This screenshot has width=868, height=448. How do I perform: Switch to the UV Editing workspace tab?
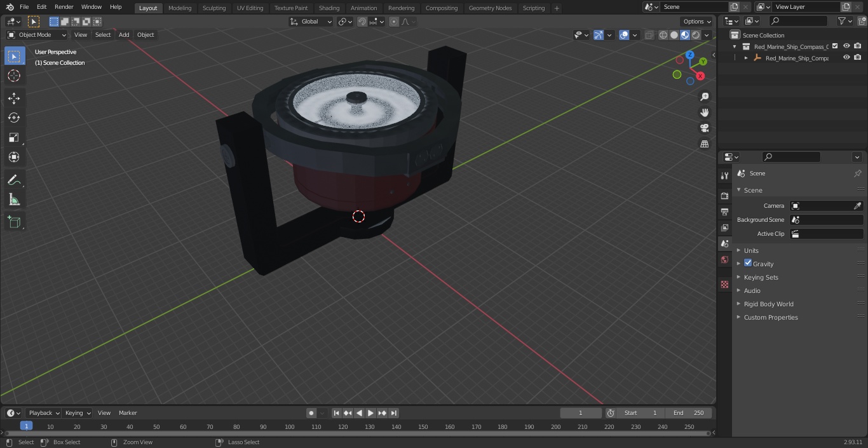pyautogui.click(x=250, y=8)
